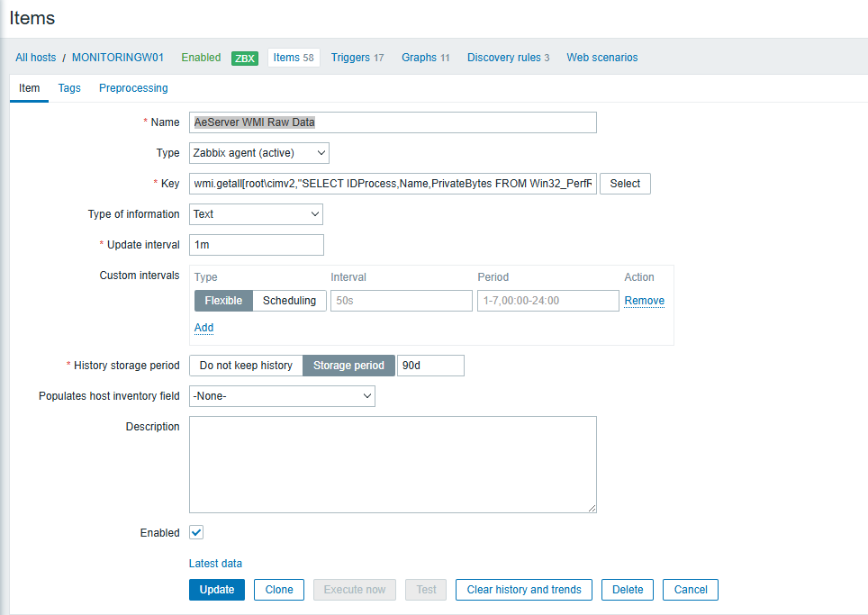The height and width of the screenshot is (615, 868).
Task: Open the Latest data link
Action: pyautogui.click(x=215, y=564)
